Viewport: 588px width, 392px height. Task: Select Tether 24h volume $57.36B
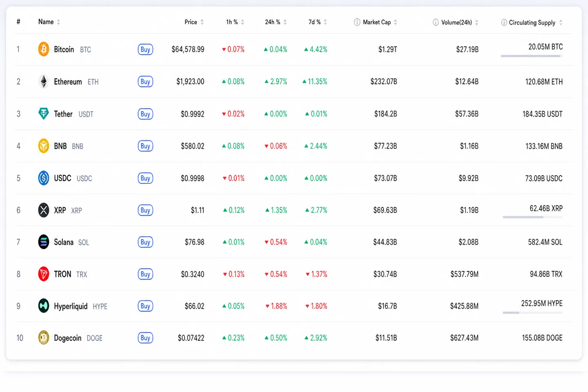tap(467, 114)
